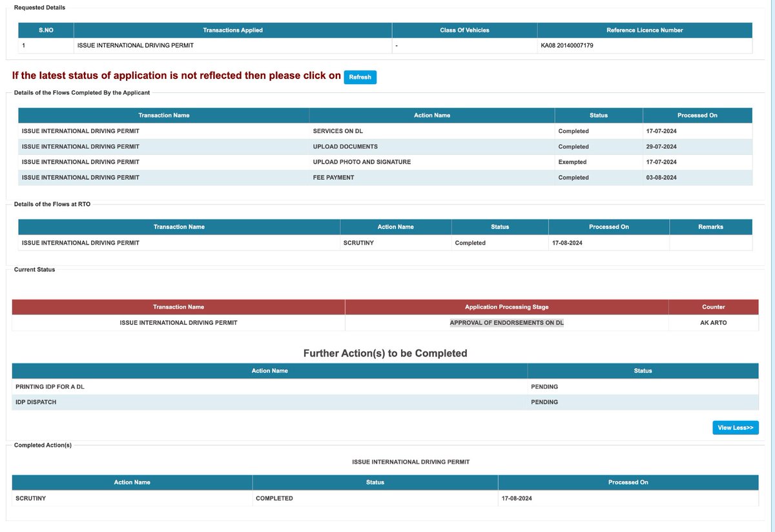This screenshot has width=775, height=532.
Task: Click the IDP DISPATCH action row
Action: pyautogui.click(x=386, y=402)
